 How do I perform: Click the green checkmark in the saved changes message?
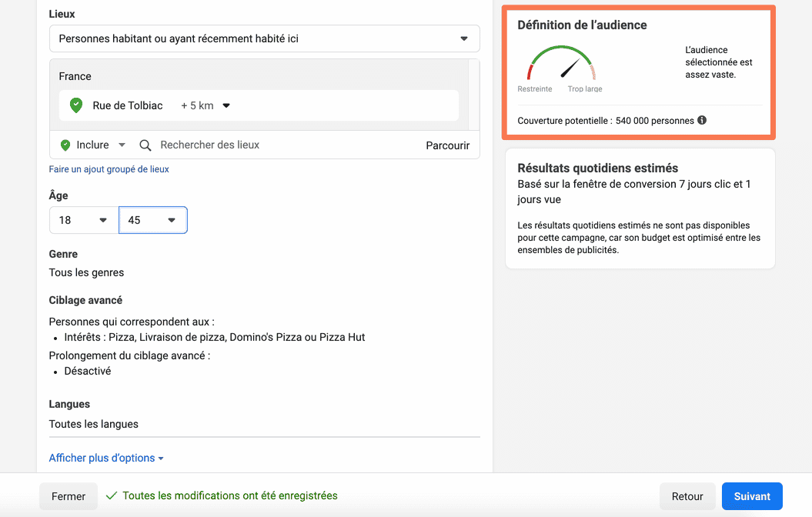click(112, 496)
